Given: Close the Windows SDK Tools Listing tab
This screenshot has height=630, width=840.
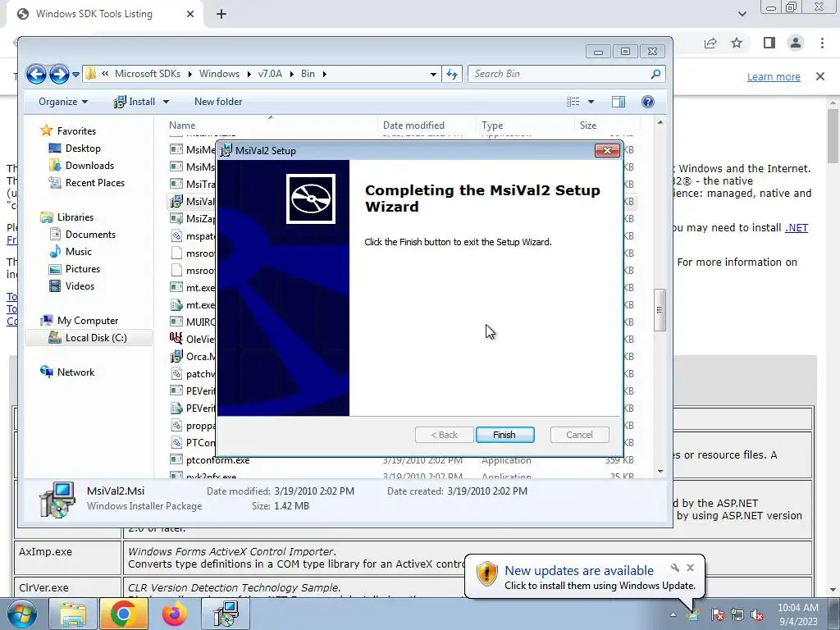Looking at the screenshot, I should tap(190, 14).
